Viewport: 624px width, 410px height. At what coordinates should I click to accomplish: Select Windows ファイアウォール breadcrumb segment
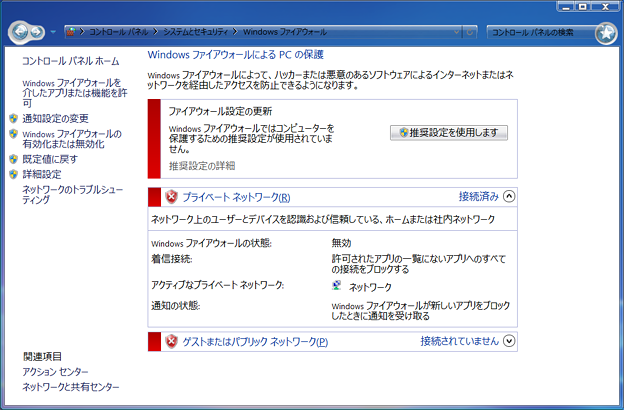[285, 32]
